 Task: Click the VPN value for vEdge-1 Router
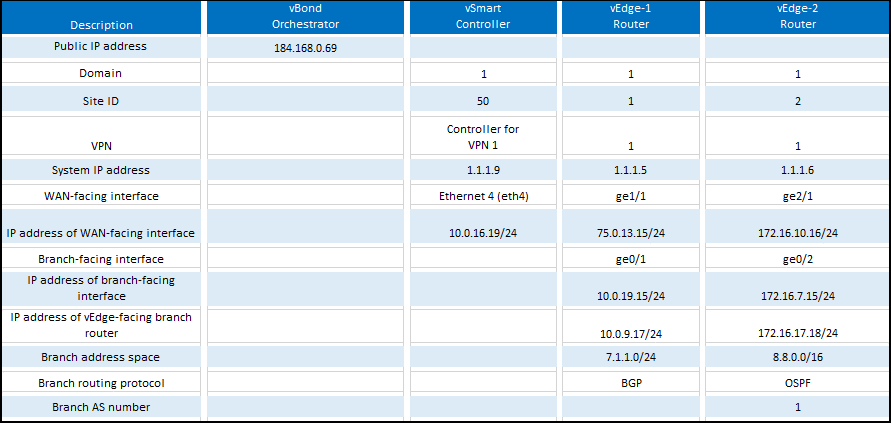pyautogui.click(x=631, y=146)
